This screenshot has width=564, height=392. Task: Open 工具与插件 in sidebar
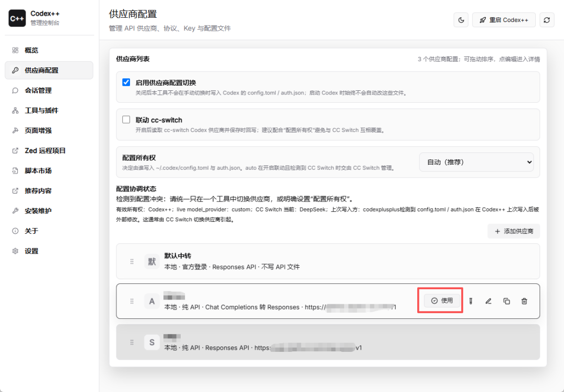point(49,111)
